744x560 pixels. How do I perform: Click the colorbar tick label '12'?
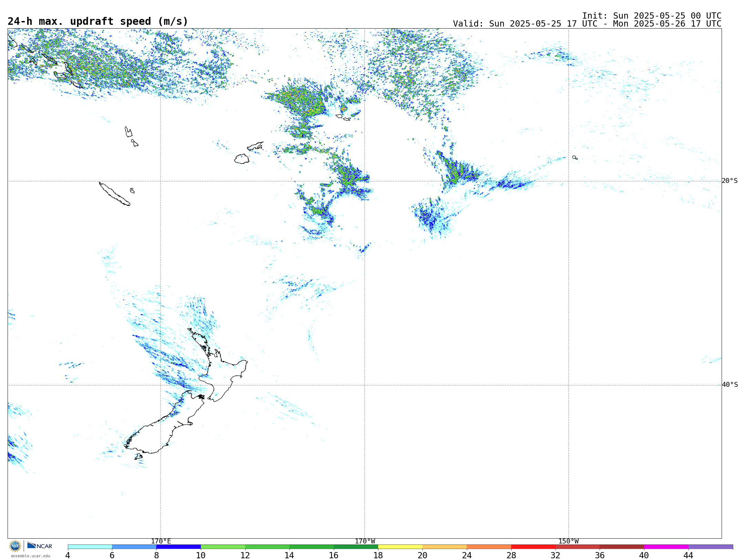point(245,556)
